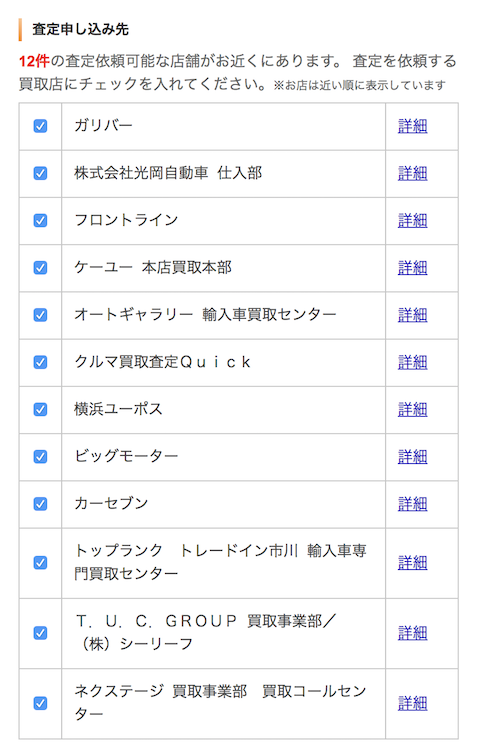Toggle the ビッグモーター checkbox

[x=40, y=457]
